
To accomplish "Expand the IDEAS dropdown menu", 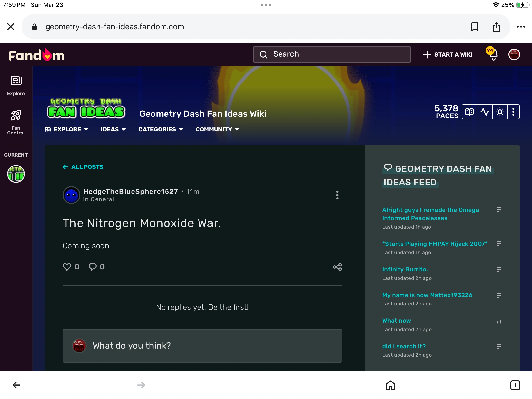I will point(113,129).
